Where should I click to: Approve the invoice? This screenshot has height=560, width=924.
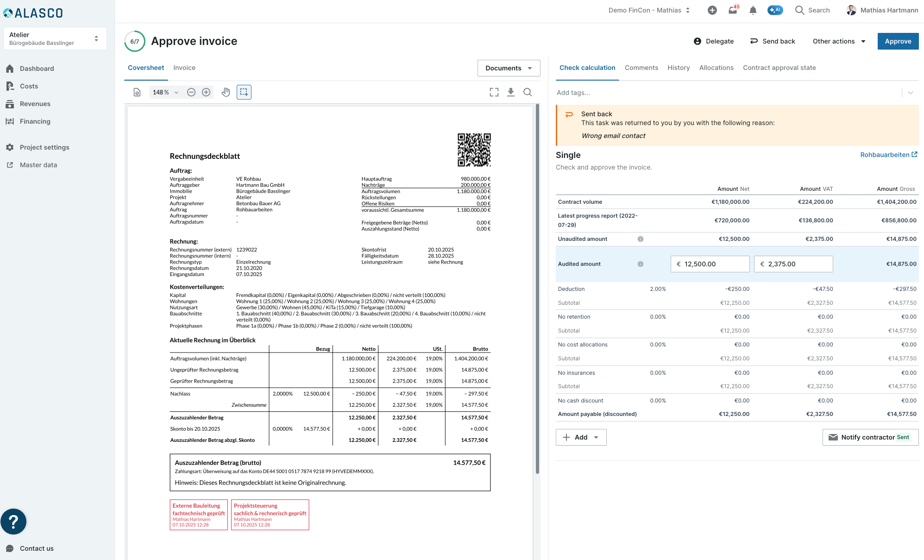(x=898, y=41)
